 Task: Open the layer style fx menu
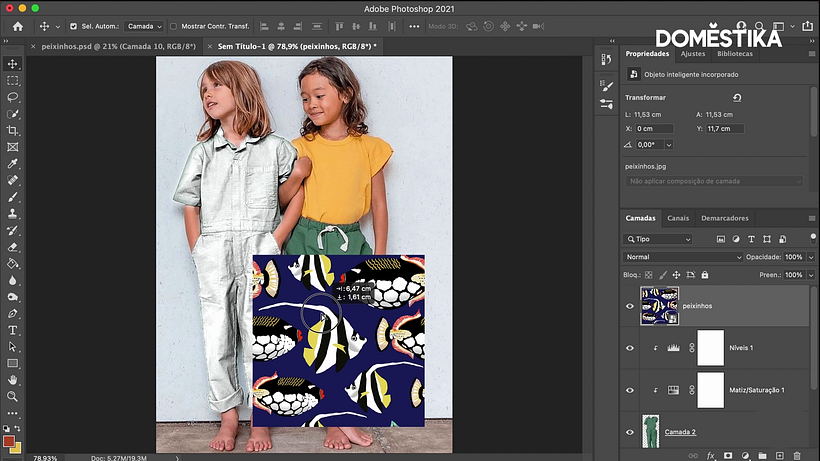click(x=710, y=456)
